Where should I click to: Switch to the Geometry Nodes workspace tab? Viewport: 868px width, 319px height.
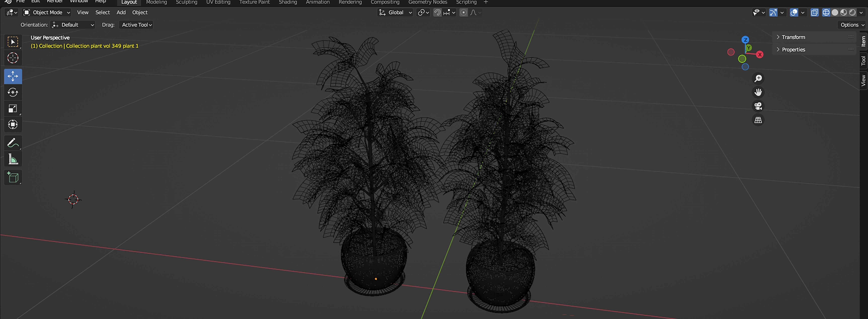(428, 2)
